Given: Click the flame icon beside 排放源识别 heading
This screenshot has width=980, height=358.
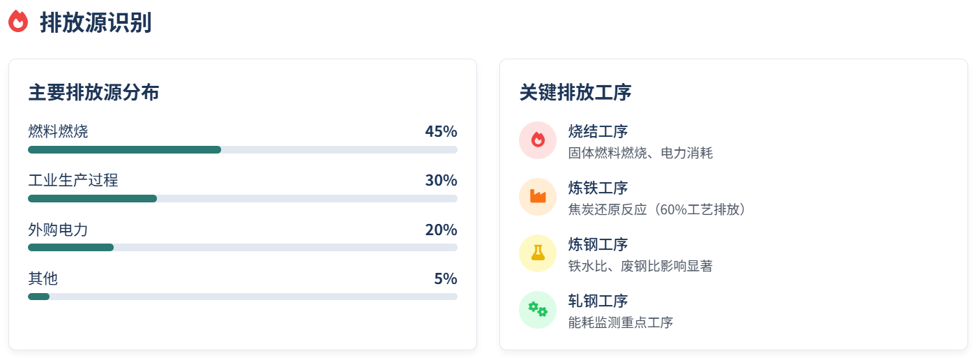Looking at the screenshot, I should (18, 22).
